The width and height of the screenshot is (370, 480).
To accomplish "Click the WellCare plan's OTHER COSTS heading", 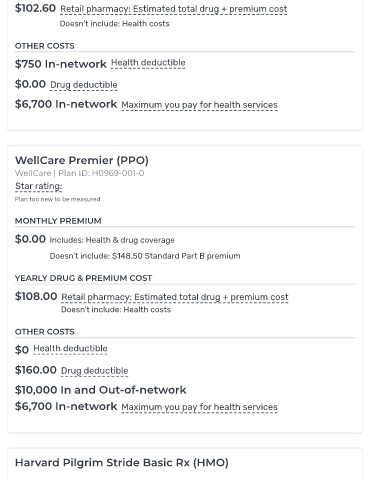I will click(45, 332).
